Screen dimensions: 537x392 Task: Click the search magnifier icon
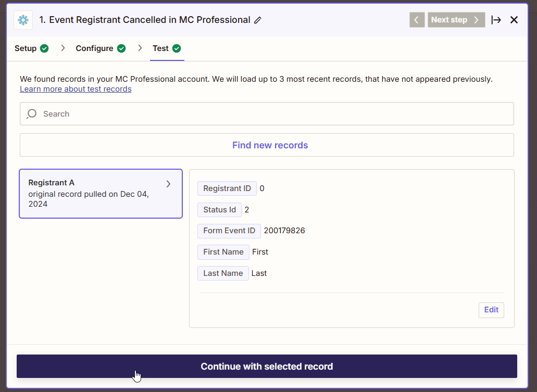pyautogui.click(x=31, y=113)
